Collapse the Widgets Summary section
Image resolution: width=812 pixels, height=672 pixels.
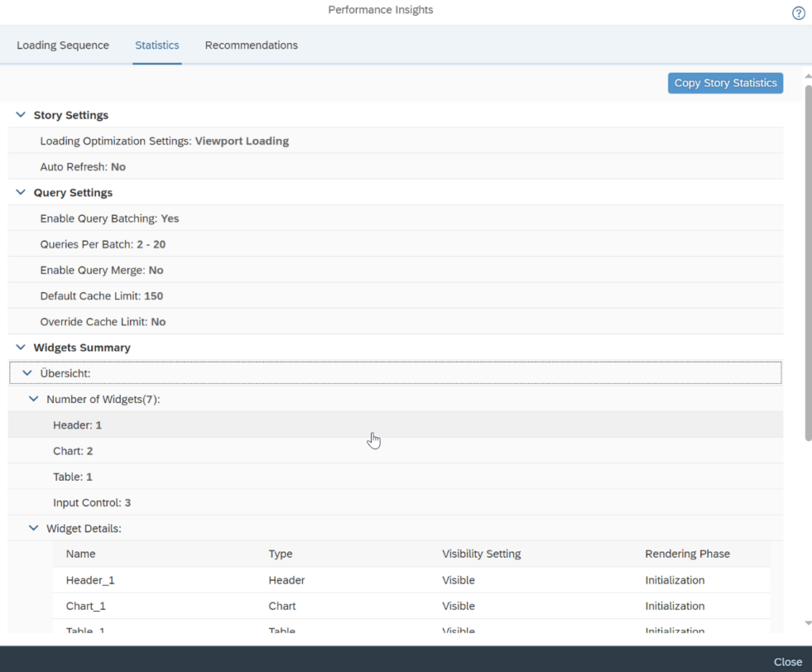coord(21,348)
